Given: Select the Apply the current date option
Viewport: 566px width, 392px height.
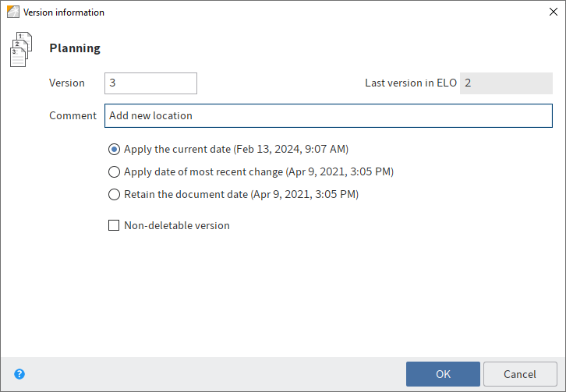Looking at the screenshot, I should pyautogui.click(x=115, y=149).
